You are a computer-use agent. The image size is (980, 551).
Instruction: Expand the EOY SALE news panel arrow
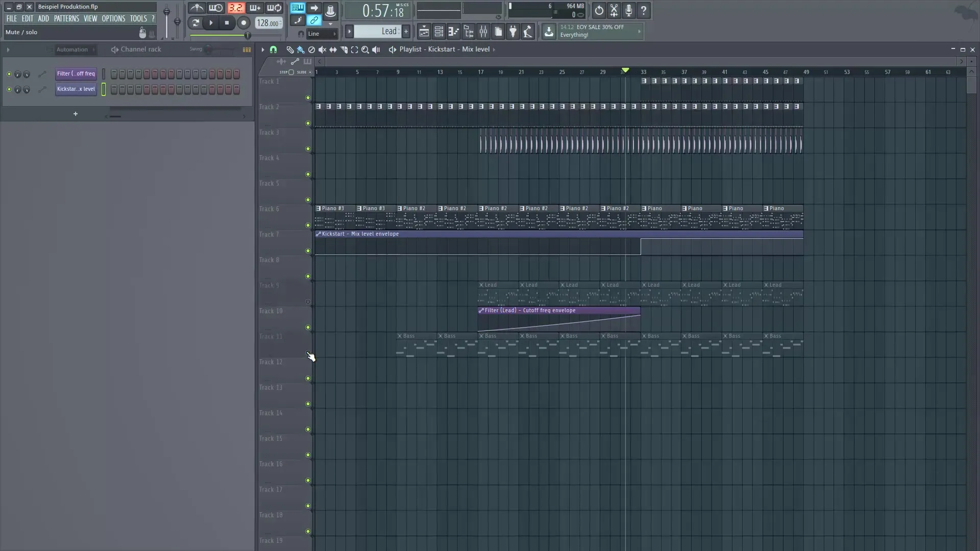[639, 31]
